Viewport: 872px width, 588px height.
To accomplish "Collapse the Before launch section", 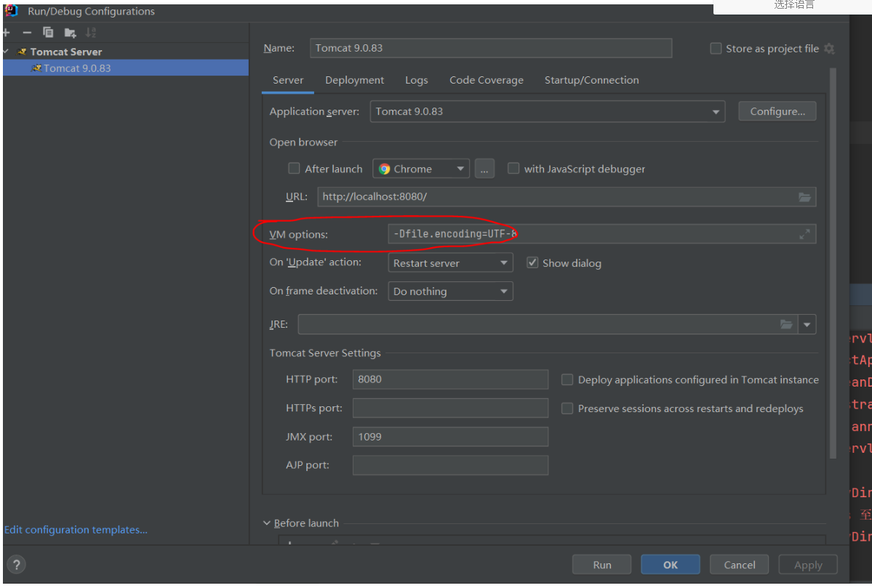I will point(267,523).
